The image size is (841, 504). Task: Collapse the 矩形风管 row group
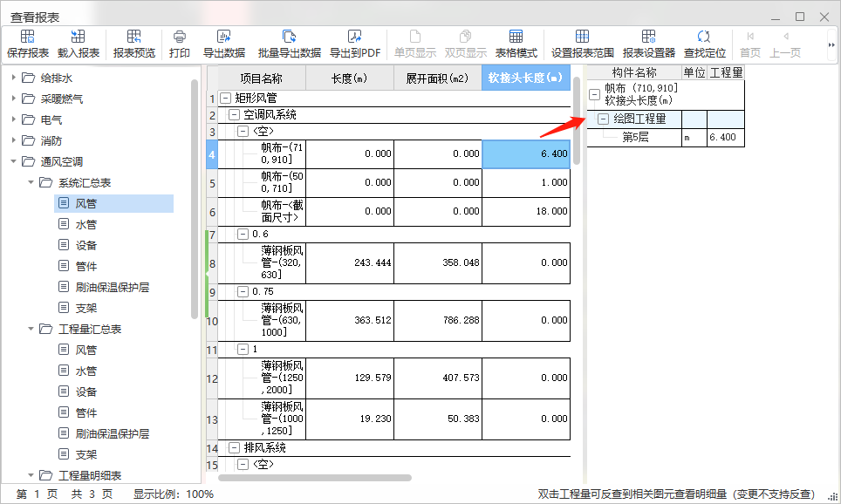(226, 99)
